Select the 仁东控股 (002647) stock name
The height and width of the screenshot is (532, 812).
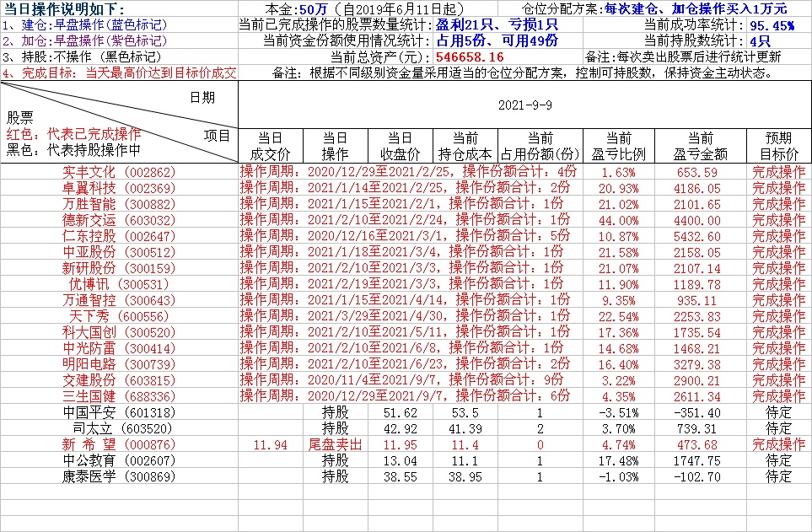click(119, 236)
